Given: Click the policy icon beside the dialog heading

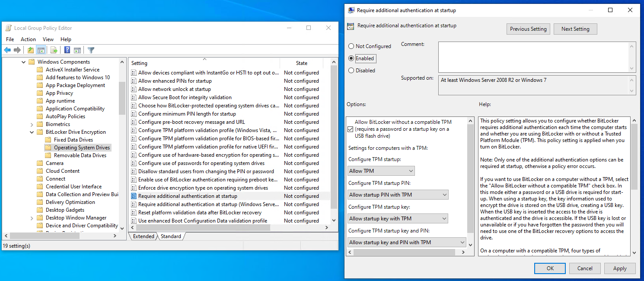Looking at the screenshot, I should click(x=351, y=26).
